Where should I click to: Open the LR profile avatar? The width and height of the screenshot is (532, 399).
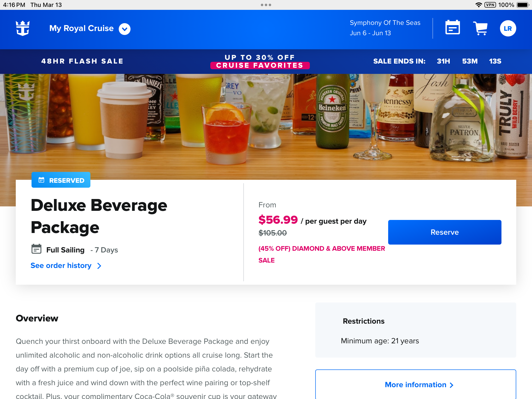click(x=508, y=28)
